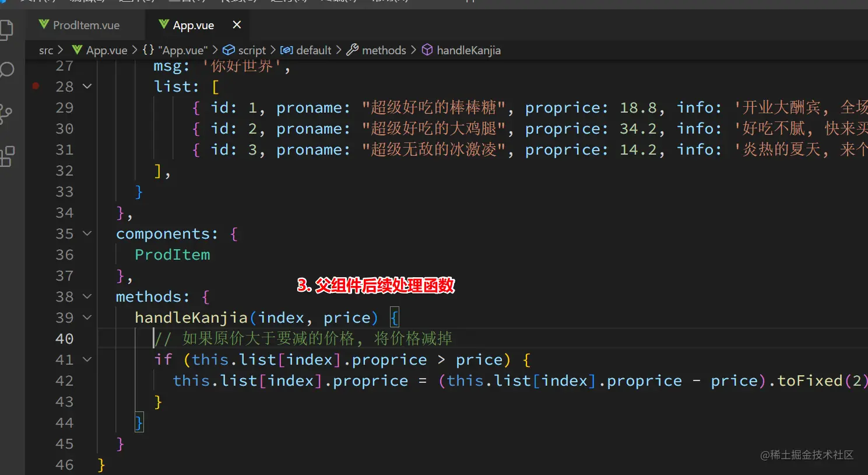Select line number 42 in the gutter
Screen dimensions: 868x475
click(x=65, y=380)
